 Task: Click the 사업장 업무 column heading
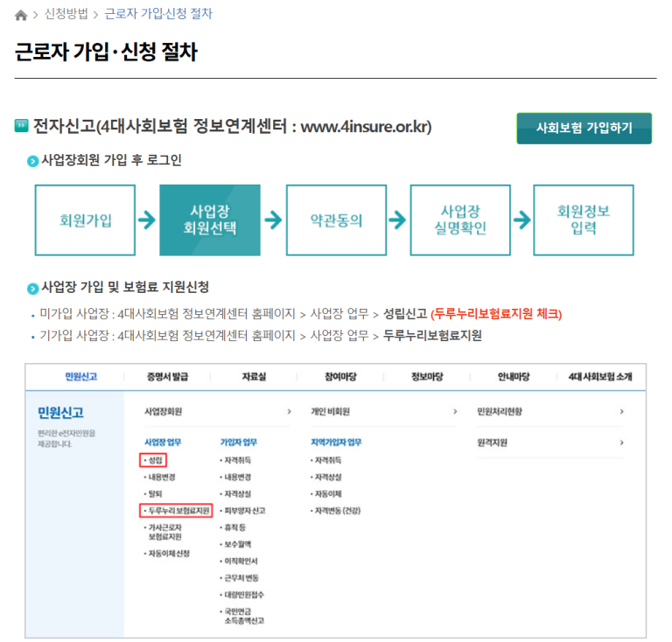tap(163, 443)
